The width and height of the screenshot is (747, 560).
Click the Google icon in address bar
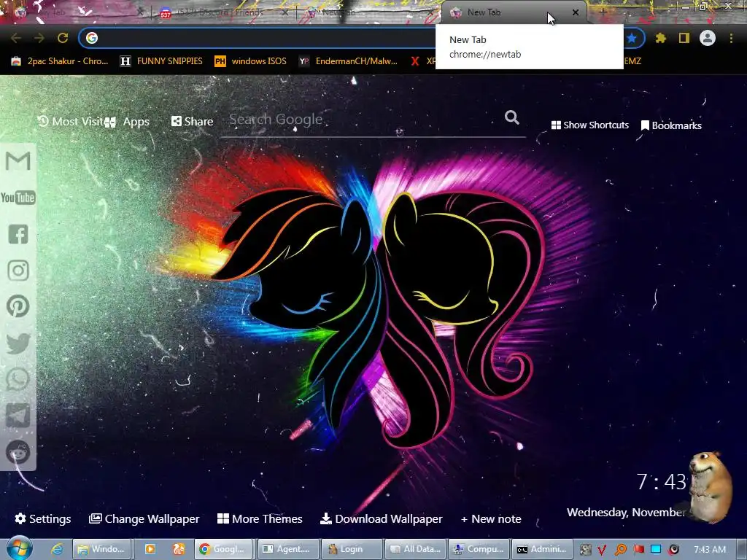92,38
